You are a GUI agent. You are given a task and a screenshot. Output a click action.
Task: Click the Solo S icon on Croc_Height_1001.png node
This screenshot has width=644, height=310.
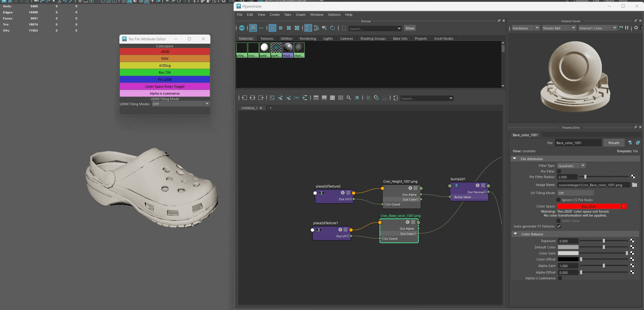coord(410,188)
